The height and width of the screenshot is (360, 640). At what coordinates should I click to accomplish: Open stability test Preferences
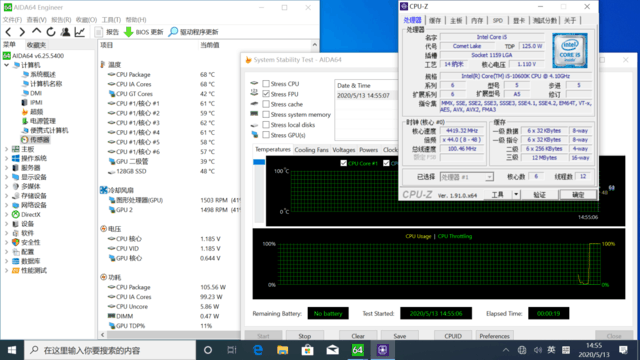(x=494, y=336)
